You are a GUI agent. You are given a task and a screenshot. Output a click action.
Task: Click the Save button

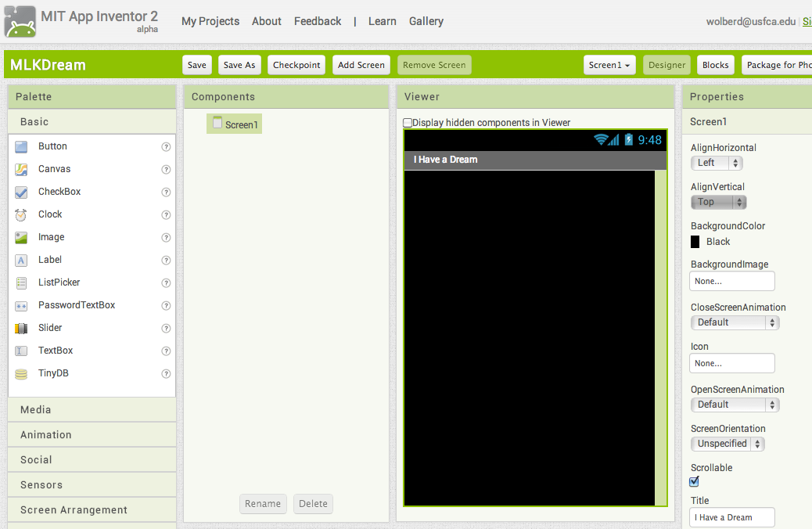(197, 65)
